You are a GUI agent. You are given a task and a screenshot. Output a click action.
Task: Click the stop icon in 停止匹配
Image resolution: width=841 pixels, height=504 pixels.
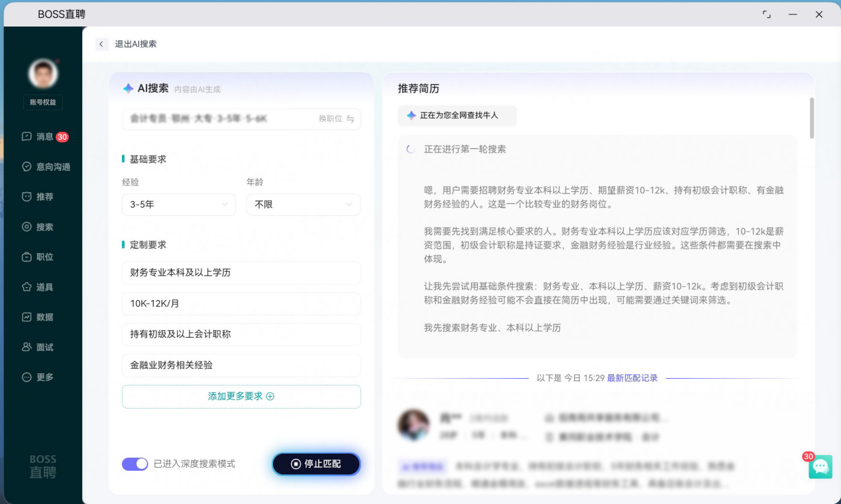296,464
